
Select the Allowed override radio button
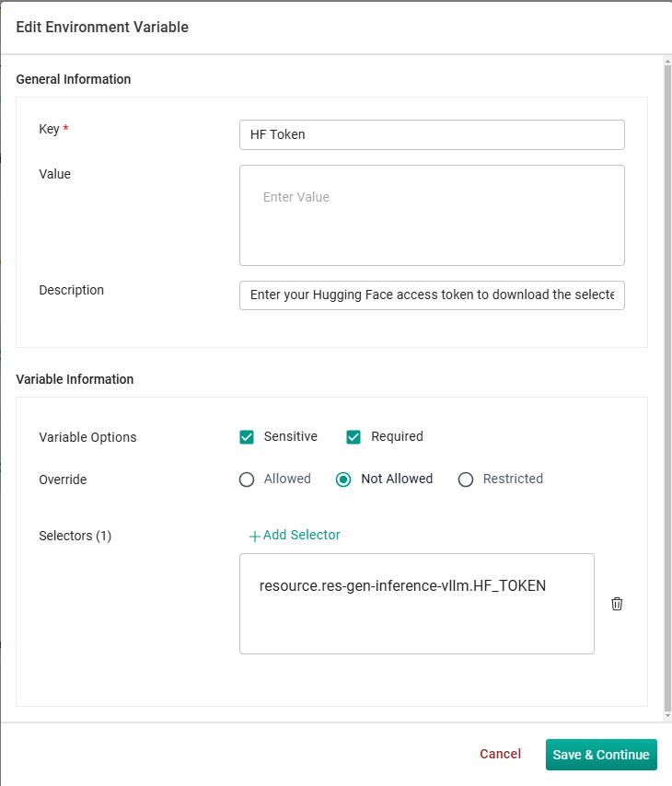click(x=246, y=480)
